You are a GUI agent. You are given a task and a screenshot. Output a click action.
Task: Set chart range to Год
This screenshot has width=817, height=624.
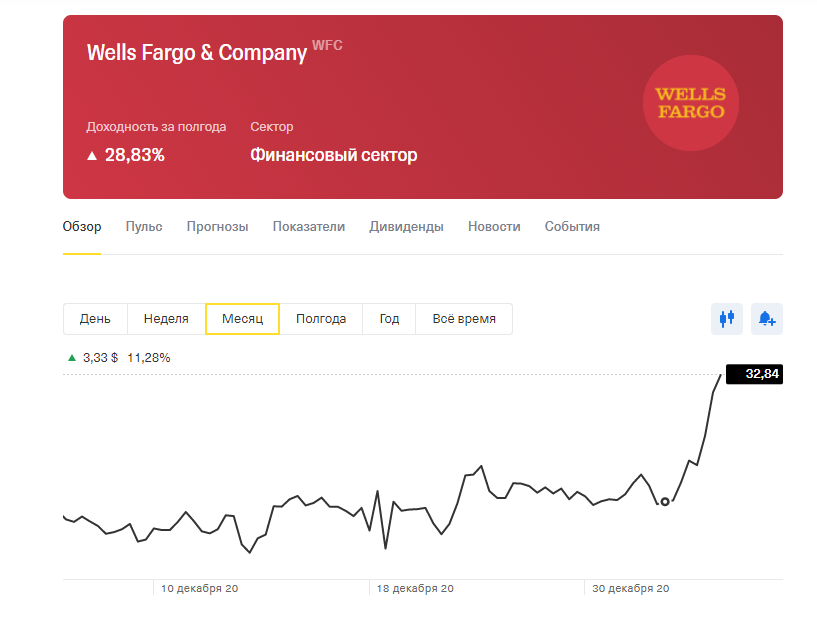[x=389, y=319]
